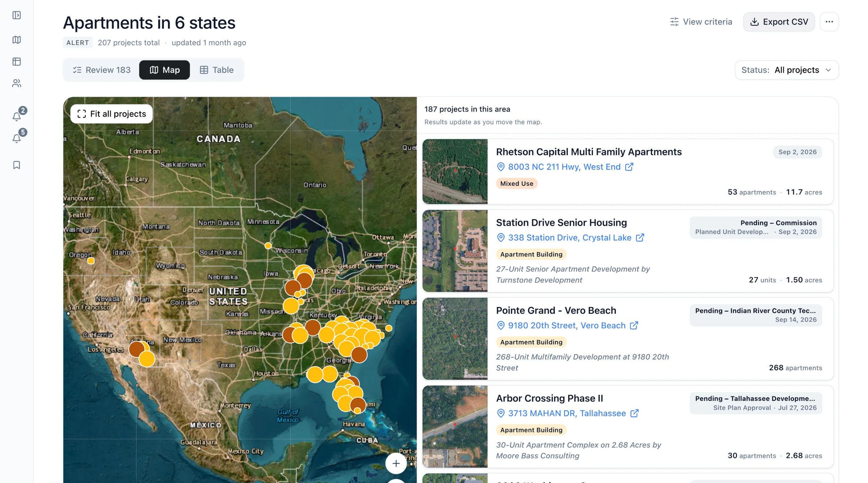
Task: Click Rhetson Capital Multi Family Apartments title
Action: coord(589,152)
